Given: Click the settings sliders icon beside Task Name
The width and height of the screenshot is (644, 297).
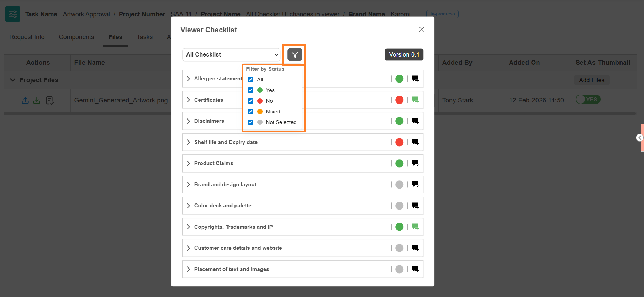Looking at the screenshot, I should 13,14.
